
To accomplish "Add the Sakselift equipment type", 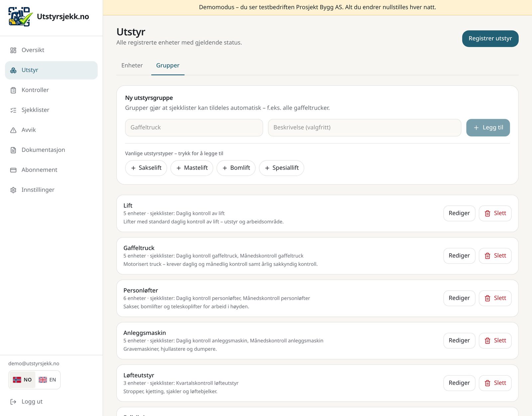I will [146, 168].
